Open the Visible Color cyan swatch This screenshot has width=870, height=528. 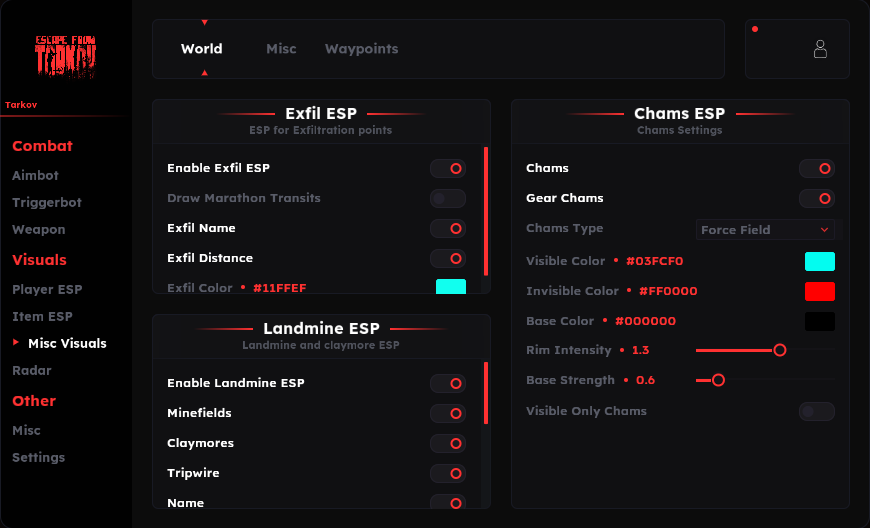820,261
